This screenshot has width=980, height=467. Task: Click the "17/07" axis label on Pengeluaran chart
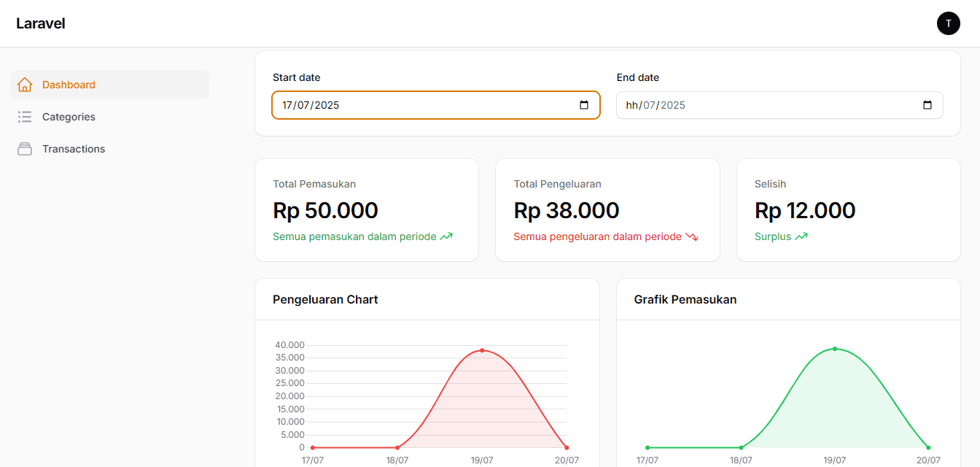313,460
